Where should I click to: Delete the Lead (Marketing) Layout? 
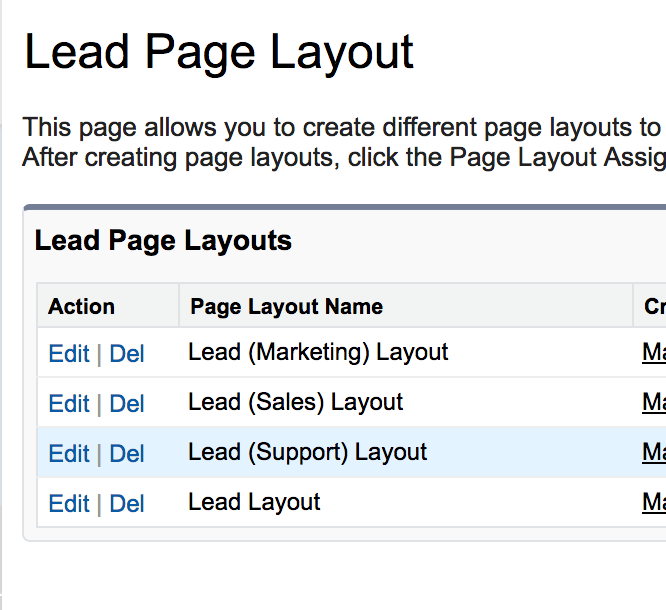(x=127, y=354)
